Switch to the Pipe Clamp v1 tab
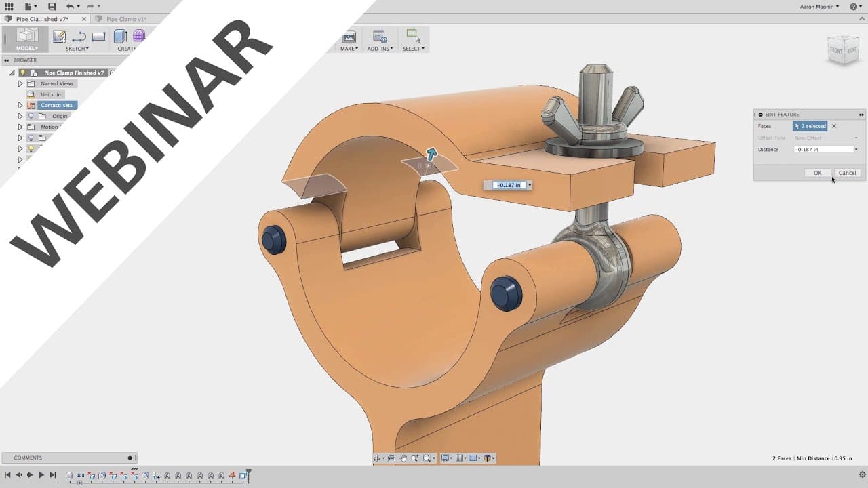Viewport: 868px width, 488px height. (x=126, y=19)
